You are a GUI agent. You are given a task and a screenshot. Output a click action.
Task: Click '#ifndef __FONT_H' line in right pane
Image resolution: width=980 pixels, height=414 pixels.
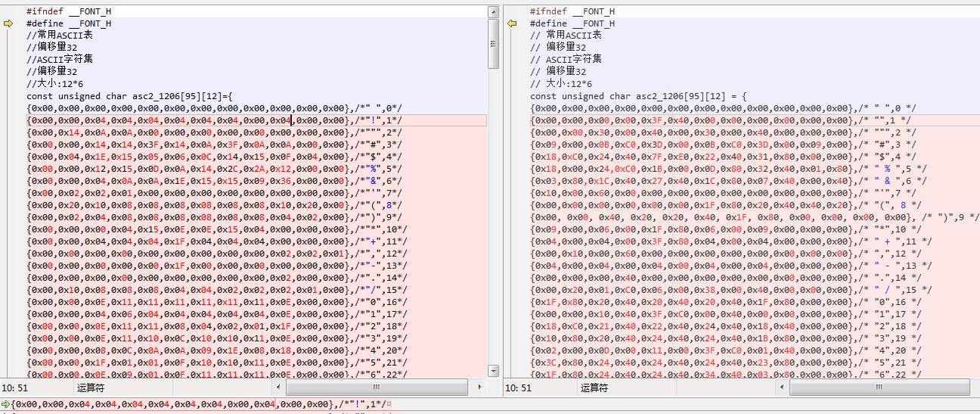click(x=572, y=11)
